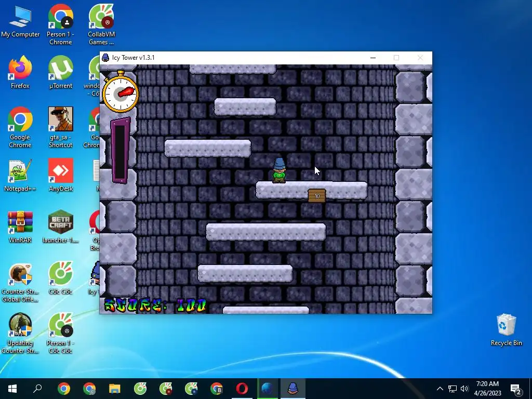Open the Opera taskbar icon
This screenshot has width=532, height=399.
click(x=242, y=389)
